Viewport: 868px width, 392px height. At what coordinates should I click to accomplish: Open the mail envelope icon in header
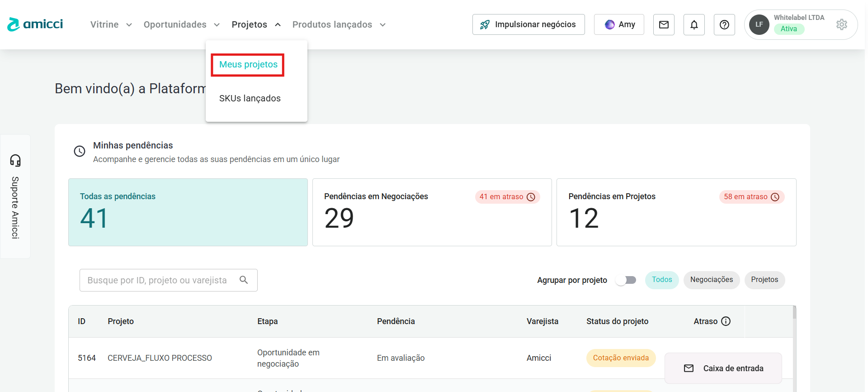coord(664,24)
